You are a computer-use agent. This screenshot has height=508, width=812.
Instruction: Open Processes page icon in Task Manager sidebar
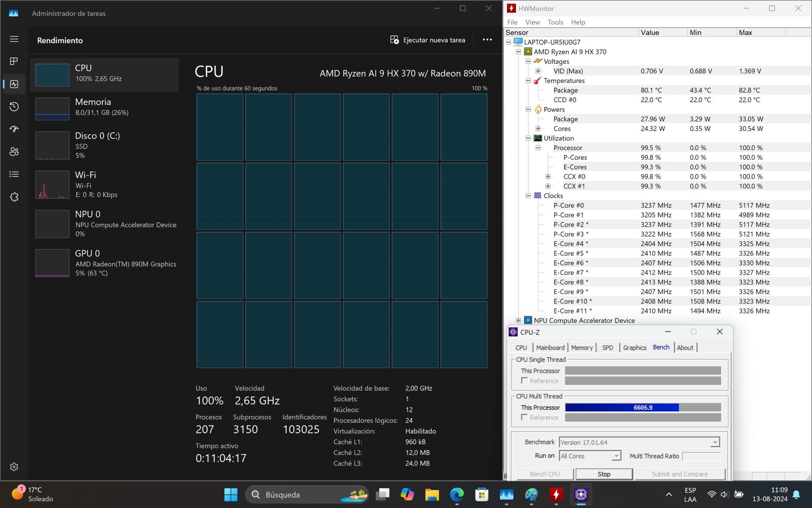14,61
